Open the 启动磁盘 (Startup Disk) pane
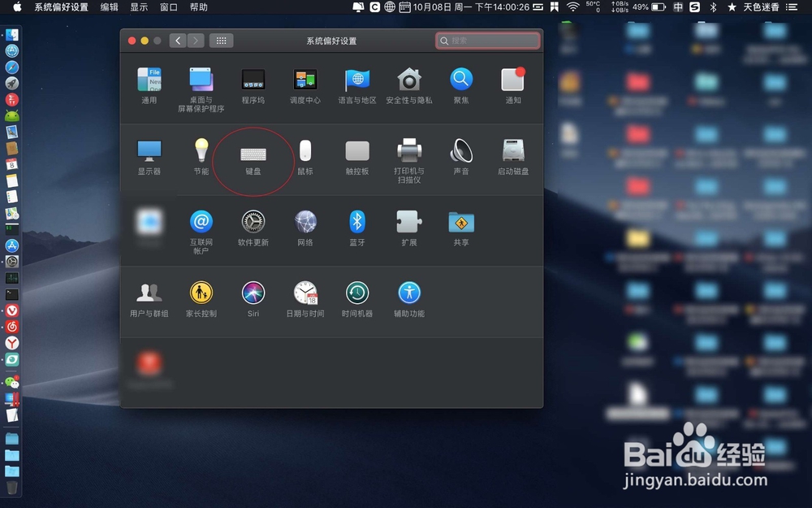Viewport: 812px width, 508px height. coord(512,157)
